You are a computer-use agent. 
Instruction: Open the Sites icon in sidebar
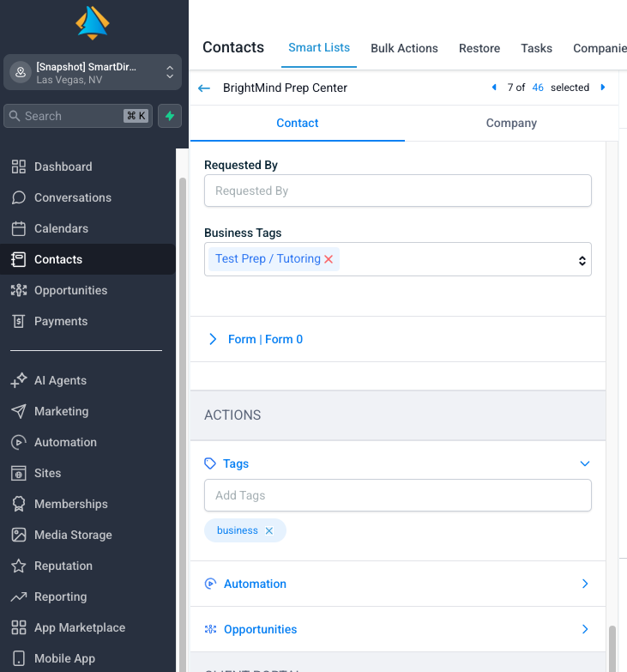[18, 473]
